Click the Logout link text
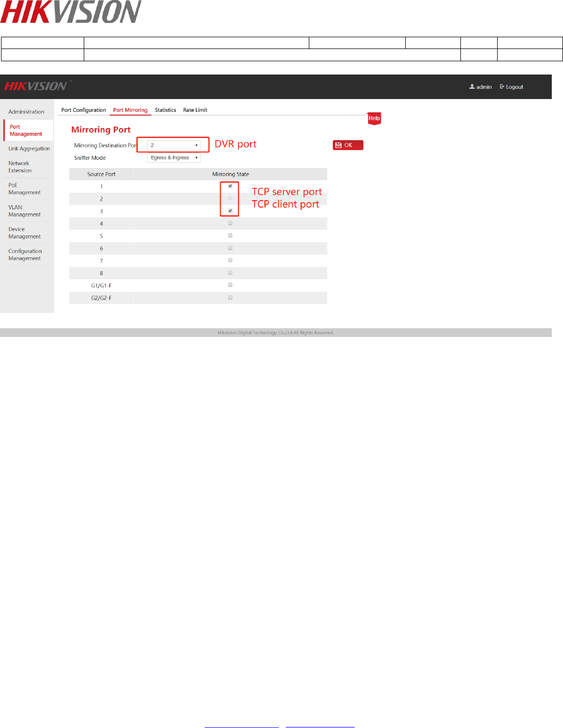Viewport: 563px width, 728px height. point(515,87)
